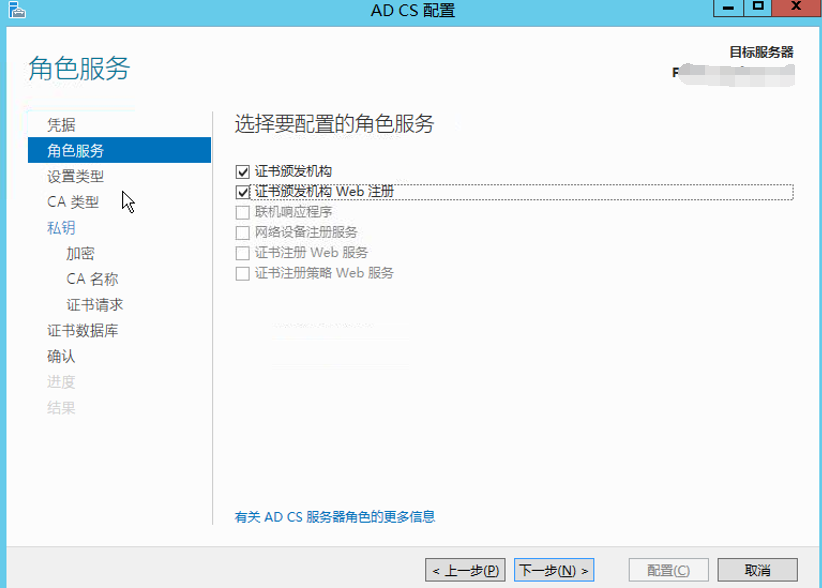Image resolution: width=822 pixels, height=588 pixels.
Task: Close the AD CS 配置 window
Action: pyautogui.click(x=796, y=8)
